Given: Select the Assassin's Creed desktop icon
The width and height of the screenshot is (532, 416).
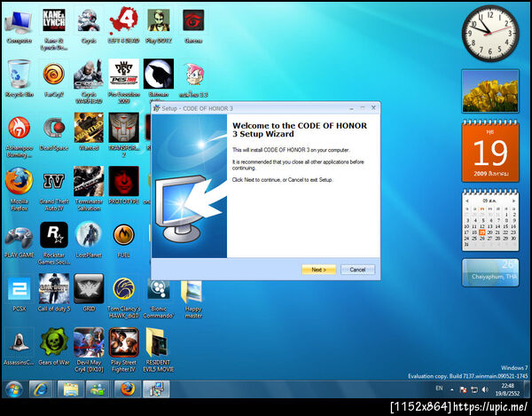Looking at the screenshot, I should [20, 347].
